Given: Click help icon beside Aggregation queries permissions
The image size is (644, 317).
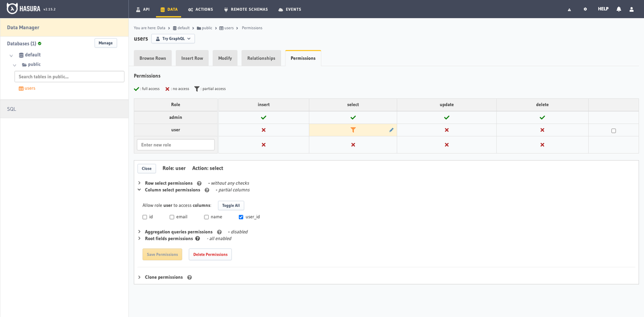Looking at the screenshot, I should pos(219,232).
